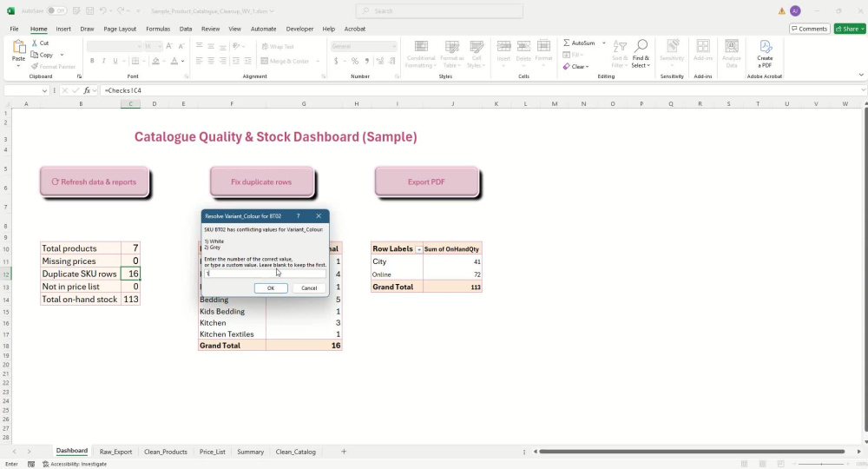The width and height of the screenshot is (868, 469).
Task: Toggle Underline formatting
Action: click(x=115, y=61)
